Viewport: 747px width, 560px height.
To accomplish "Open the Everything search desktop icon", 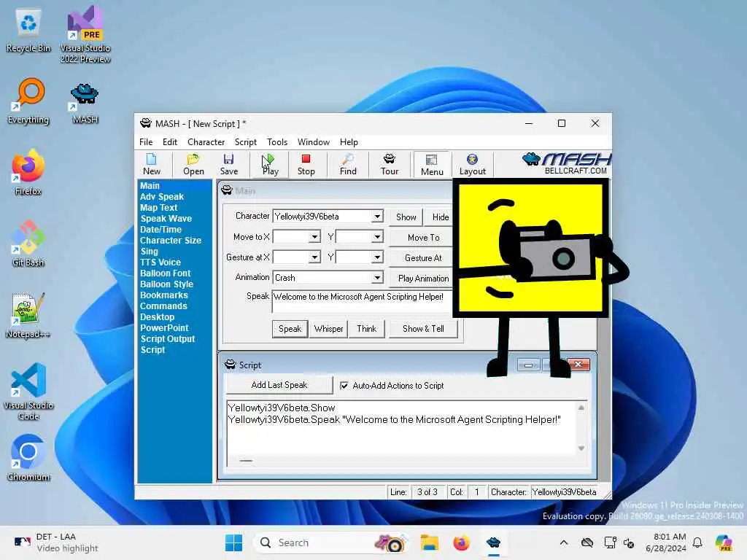I will (28, 101).
